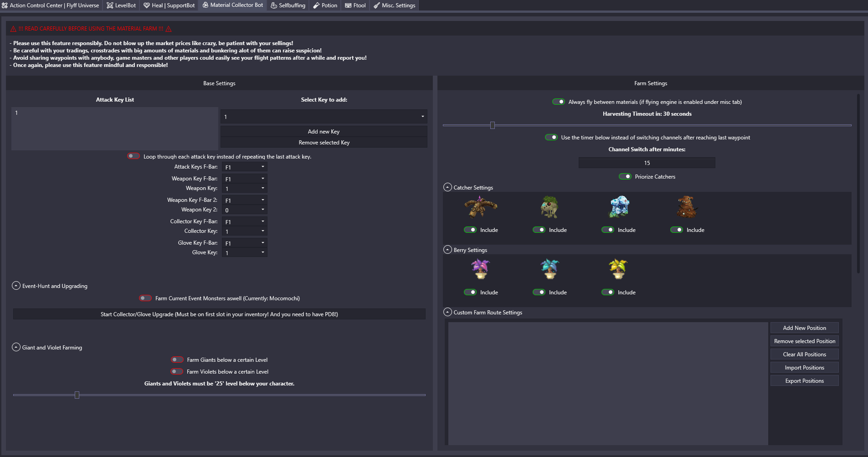
Task: Click the brown rock catcher monster icon
Action: (x=686, y=207)
